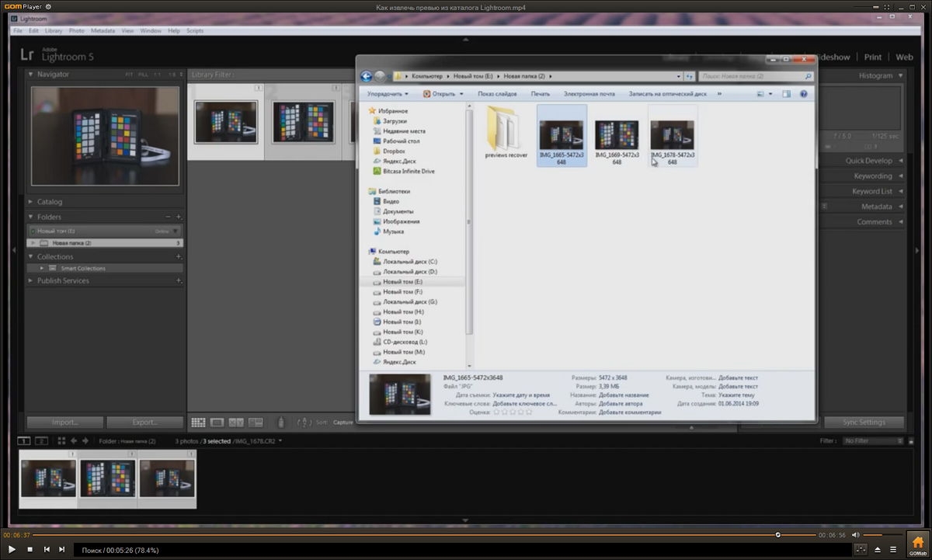Image resolution: width=932 pixels, height=560 pixels.
Task: Open Explorer help question mark icon
Action: (803, 94)
